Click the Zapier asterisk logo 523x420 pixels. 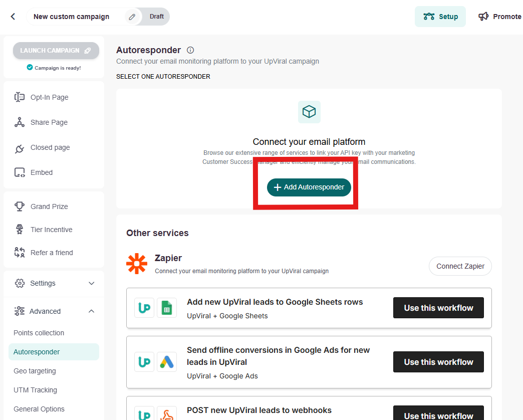pos(137,264)
